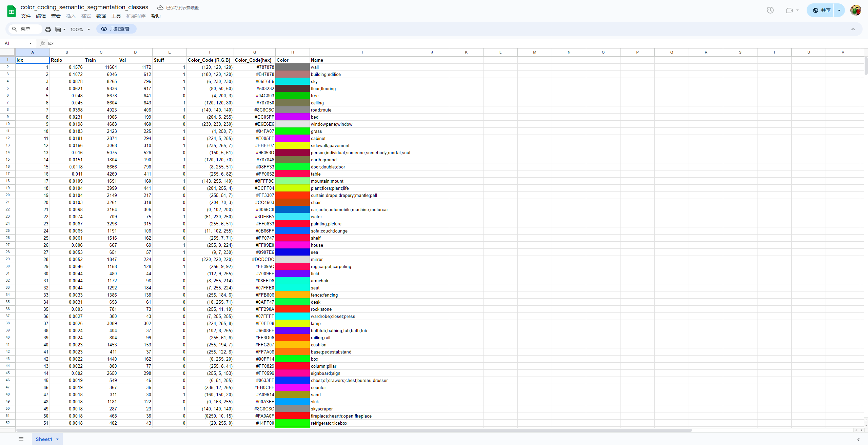868x445 pixels.
Task: Click the scroll right arrow at bottom
Action: click(x=862, y=430)
